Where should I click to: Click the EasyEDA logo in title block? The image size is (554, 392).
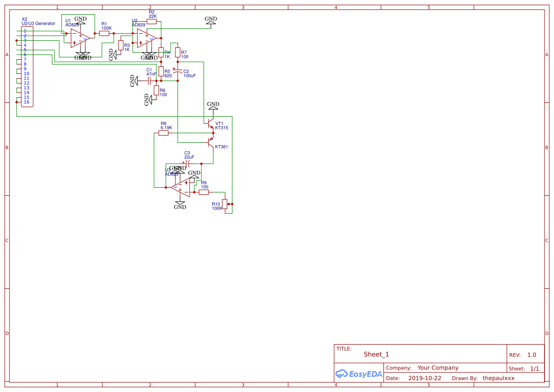[x=359, y=374]
